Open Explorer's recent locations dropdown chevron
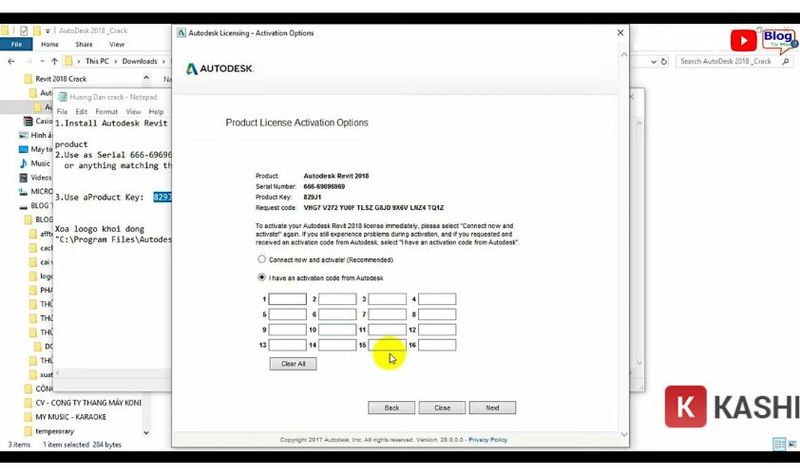The image size is (800, 475). pyautogui.click(x=42, y=61)
